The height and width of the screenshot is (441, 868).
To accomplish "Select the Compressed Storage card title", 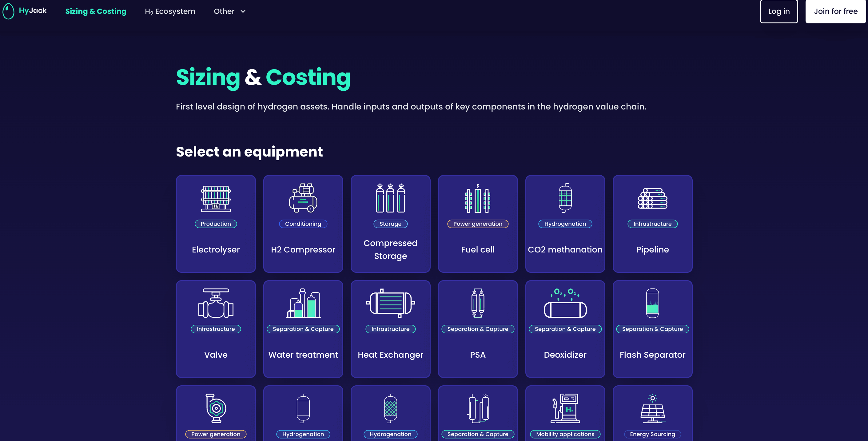I will point(391,249).
